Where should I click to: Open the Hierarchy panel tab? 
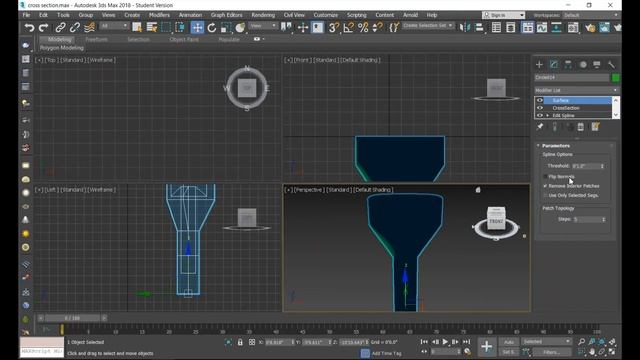point(568,64)
